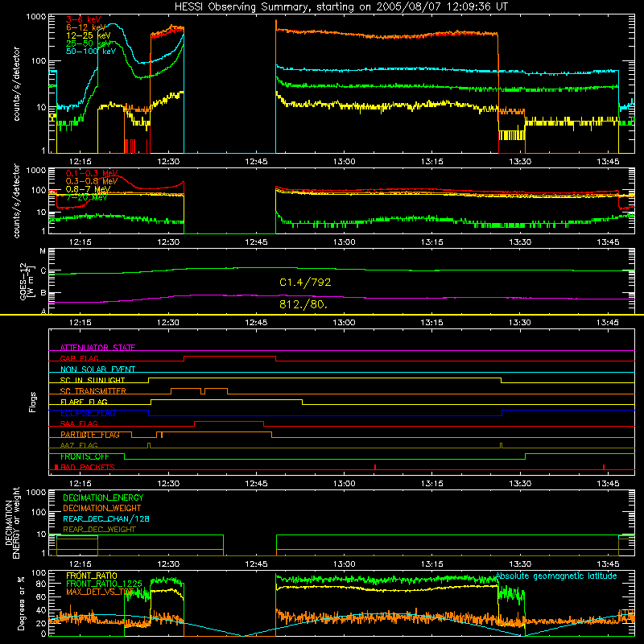Click the 'Flags' vertical axis title
This screenshot has width=644, height=644.
pyautogui.click(x=32, y=402)
